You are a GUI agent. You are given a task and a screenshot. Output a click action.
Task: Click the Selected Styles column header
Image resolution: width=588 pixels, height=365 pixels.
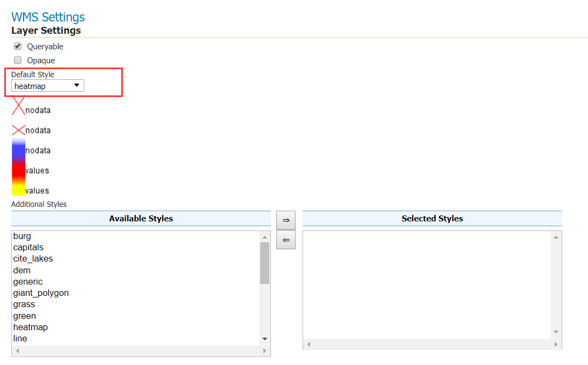tap(432, 218)
